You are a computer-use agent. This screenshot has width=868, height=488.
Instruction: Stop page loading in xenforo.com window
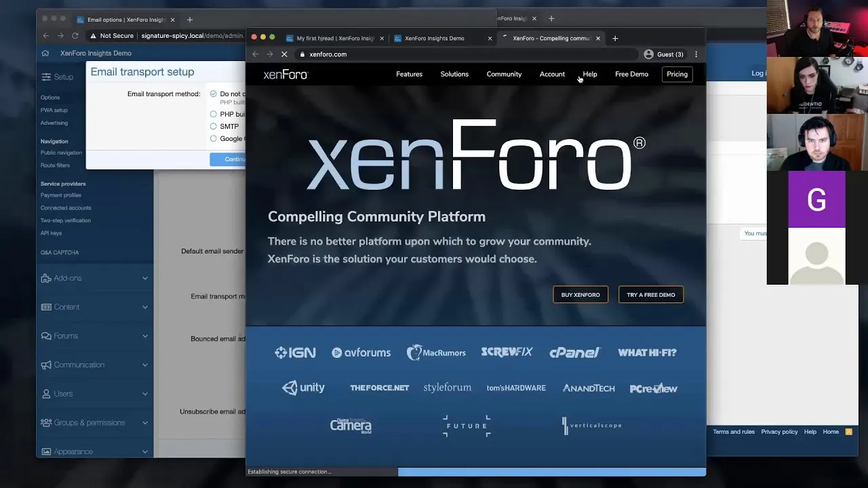pos(284,54)
